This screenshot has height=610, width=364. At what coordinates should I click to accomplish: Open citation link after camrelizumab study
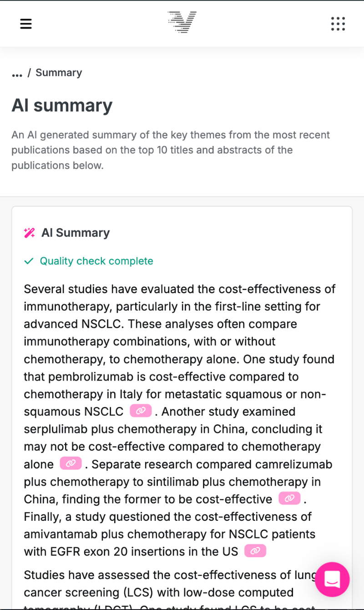(x=289, y=498)
